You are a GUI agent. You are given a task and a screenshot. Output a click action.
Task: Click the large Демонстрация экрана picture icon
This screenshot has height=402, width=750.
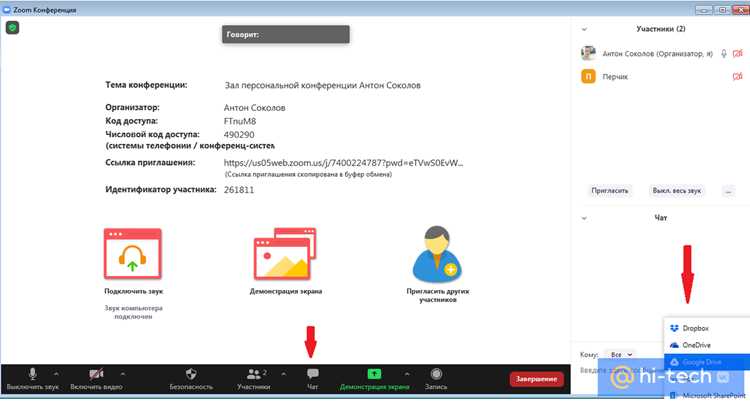coord(285,254)
